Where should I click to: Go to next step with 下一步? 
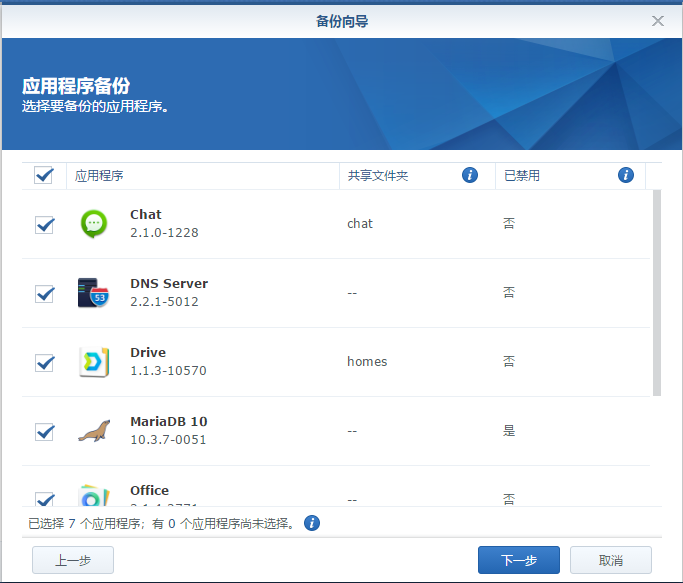(x=519, y=560)
